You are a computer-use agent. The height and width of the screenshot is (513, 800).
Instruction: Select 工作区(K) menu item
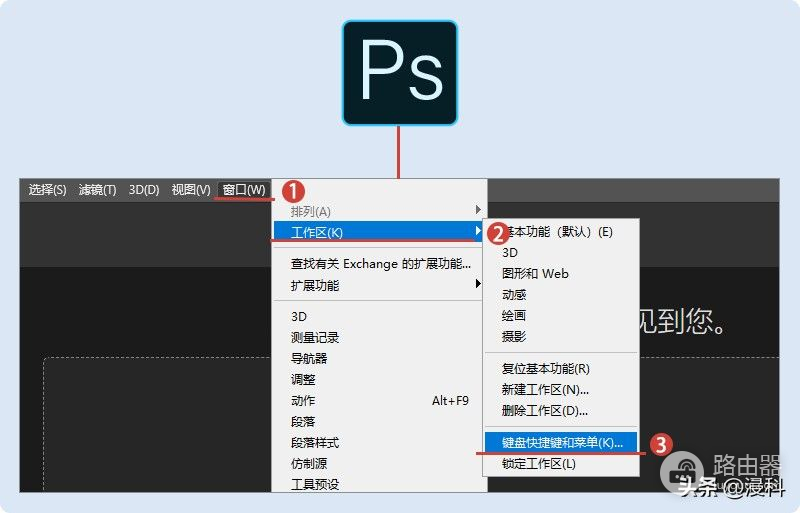[379, 232]
